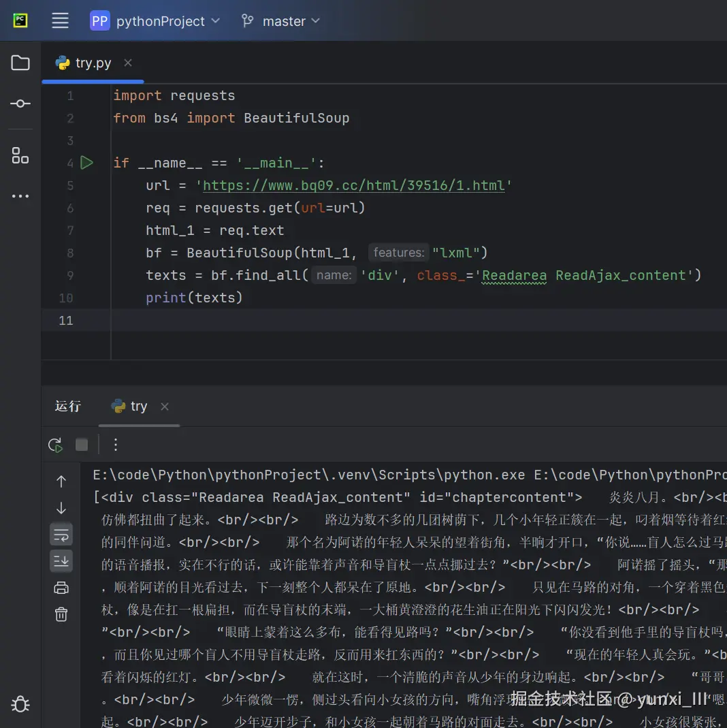The height and width of the screenshot is (728, 727).
Task: Go down the stack trace
Action: 61,508
